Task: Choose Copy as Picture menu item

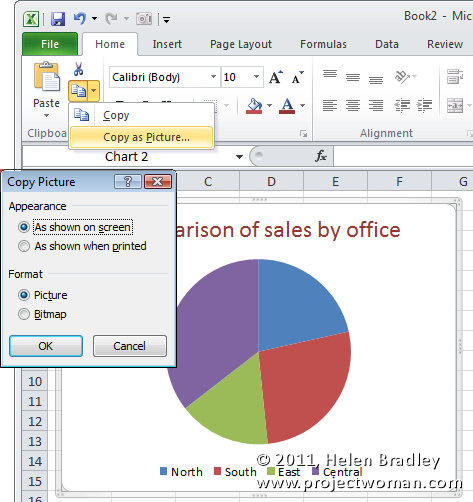Action: [x=141, y=137]
